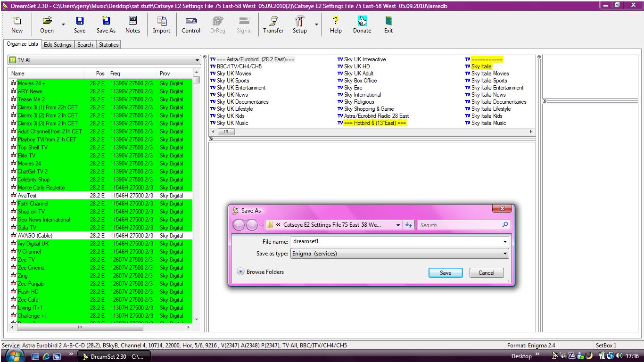Viewport: 644px width, 362px height.
Task: Exit DreamSet using the Exit icon
Action: [388, 25]
